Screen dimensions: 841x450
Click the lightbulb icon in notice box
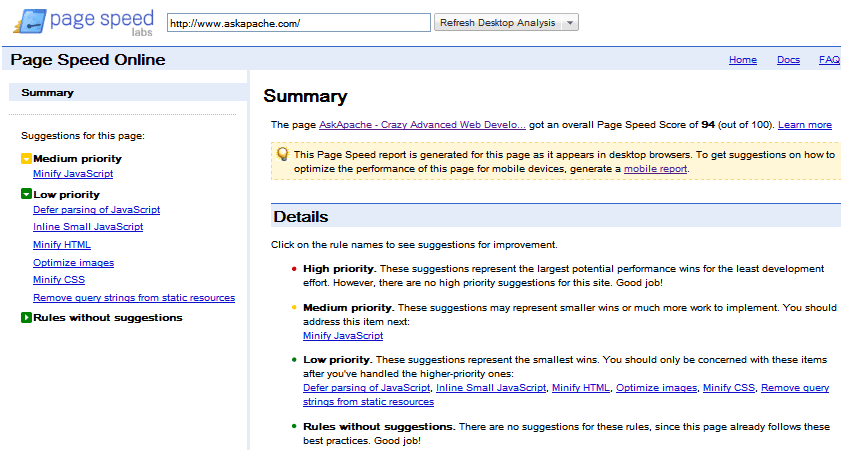click(x=283, y=154)
